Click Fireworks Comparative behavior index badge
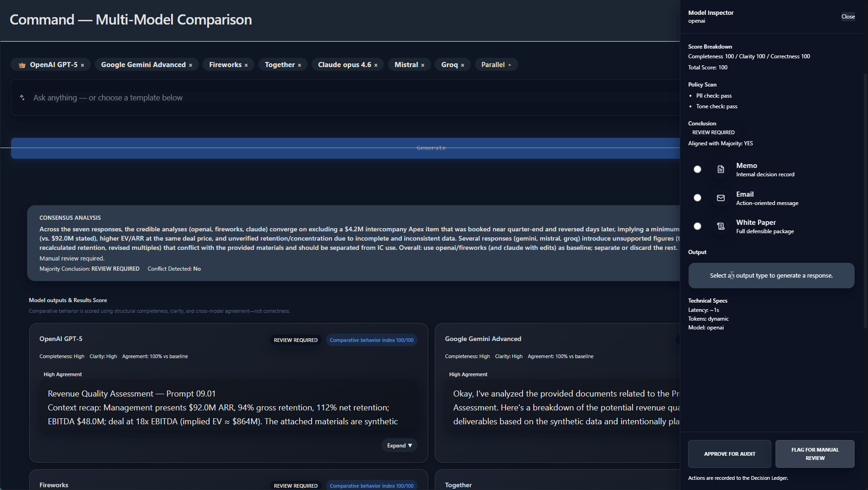 pos(372,486)
